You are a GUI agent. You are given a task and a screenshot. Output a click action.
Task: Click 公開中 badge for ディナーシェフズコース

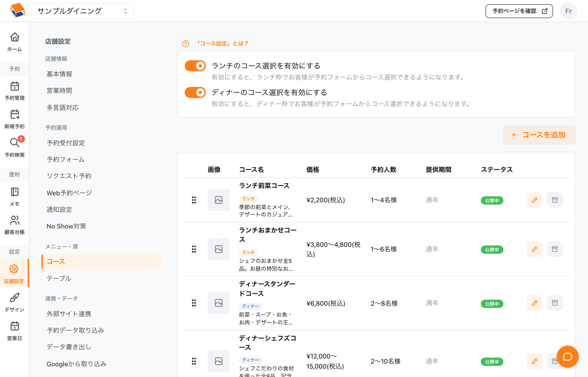click(x=492, y=362)
